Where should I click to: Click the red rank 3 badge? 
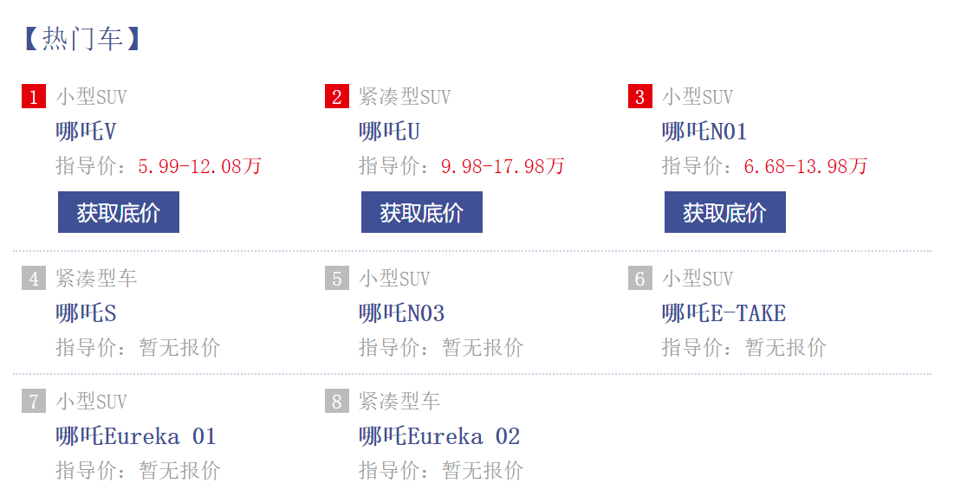click(x=640, y=96)
